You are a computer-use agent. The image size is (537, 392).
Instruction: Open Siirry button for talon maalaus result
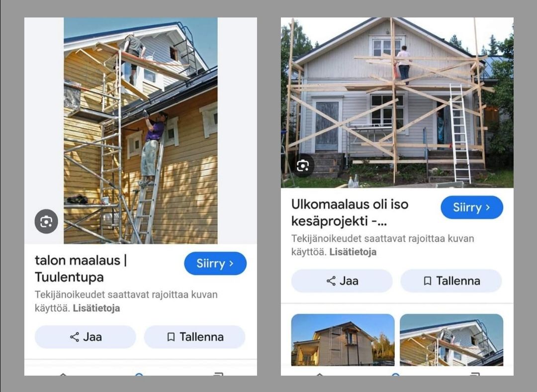click(215, 264)
